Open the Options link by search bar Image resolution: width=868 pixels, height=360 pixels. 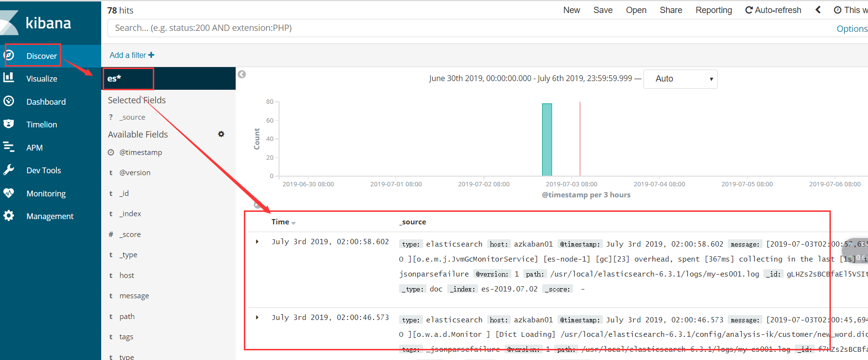point(852,29)
